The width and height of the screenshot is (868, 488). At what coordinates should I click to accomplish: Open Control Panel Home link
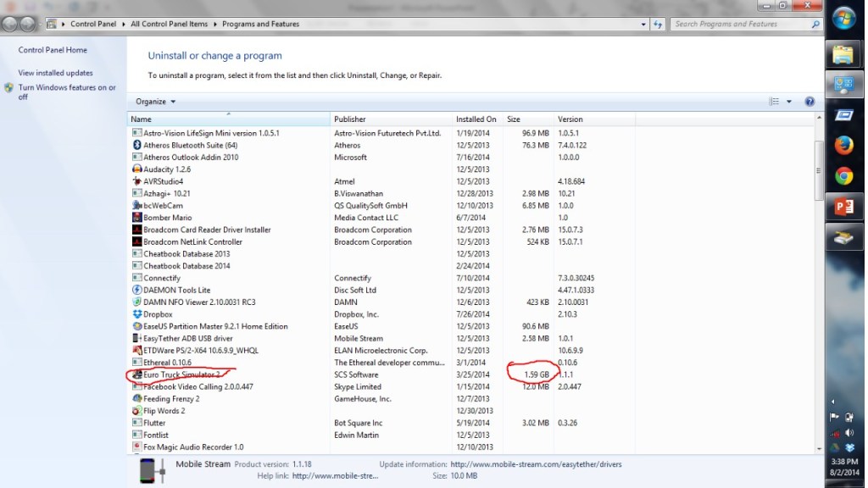pos(53,50)
